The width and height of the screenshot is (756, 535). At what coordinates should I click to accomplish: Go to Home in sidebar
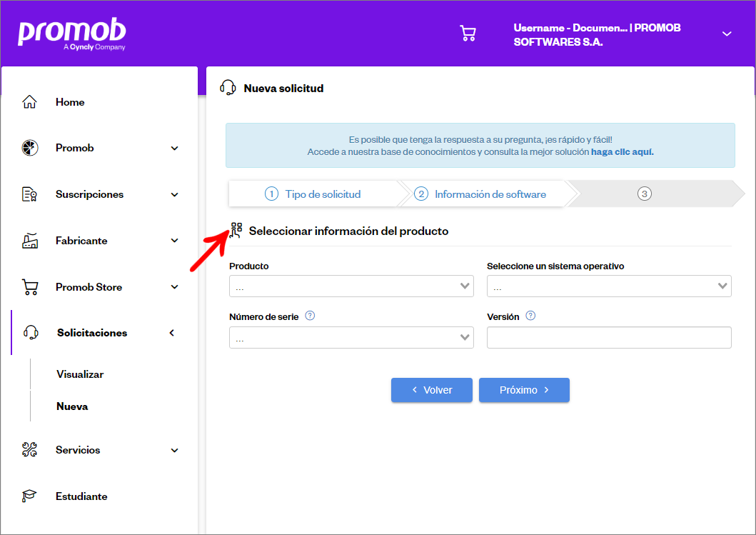coord(70,102)
